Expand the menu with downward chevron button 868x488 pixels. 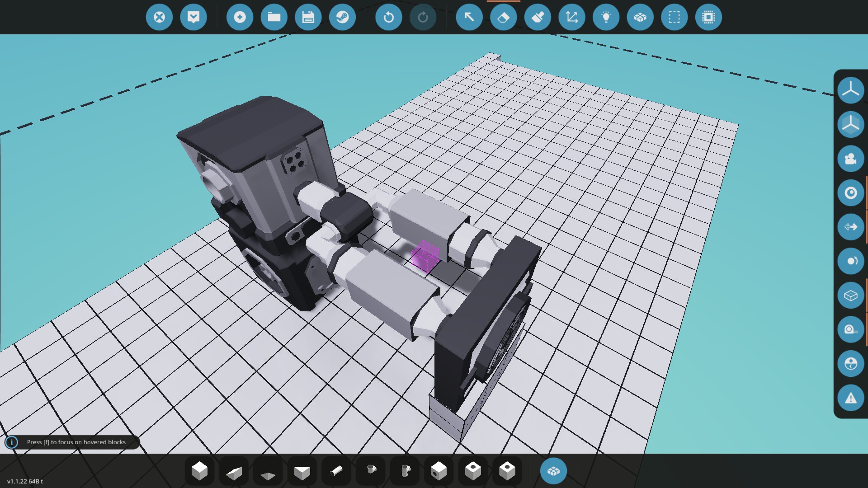(x=193, y=17)
